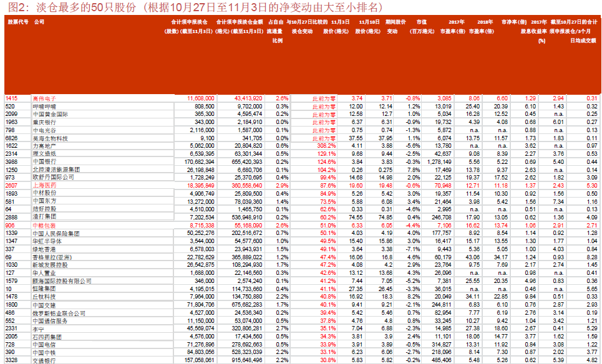The image size is (602, 364).
Task: Select stock code 2888
Action: coord(11,217)
